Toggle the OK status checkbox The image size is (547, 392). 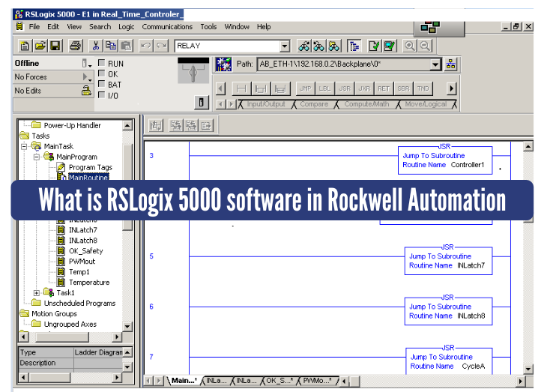(x=101, y=73)
